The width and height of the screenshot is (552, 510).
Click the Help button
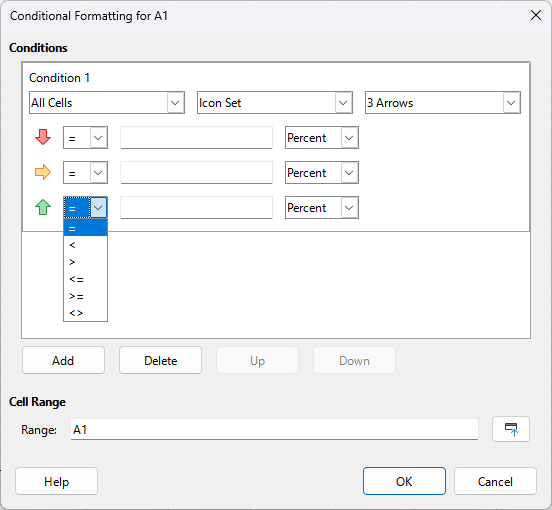56,481
